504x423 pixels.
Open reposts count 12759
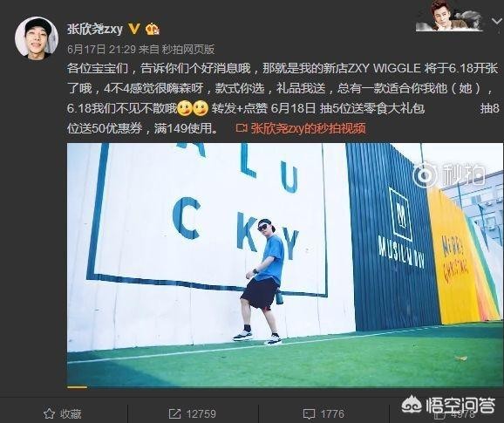(201, 413)
